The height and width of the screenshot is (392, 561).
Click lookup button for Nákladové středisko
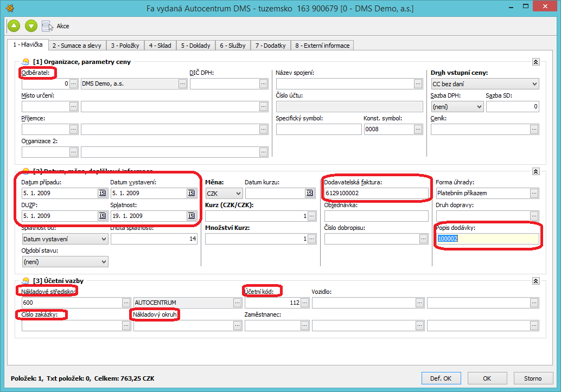[x=126, y=303]
